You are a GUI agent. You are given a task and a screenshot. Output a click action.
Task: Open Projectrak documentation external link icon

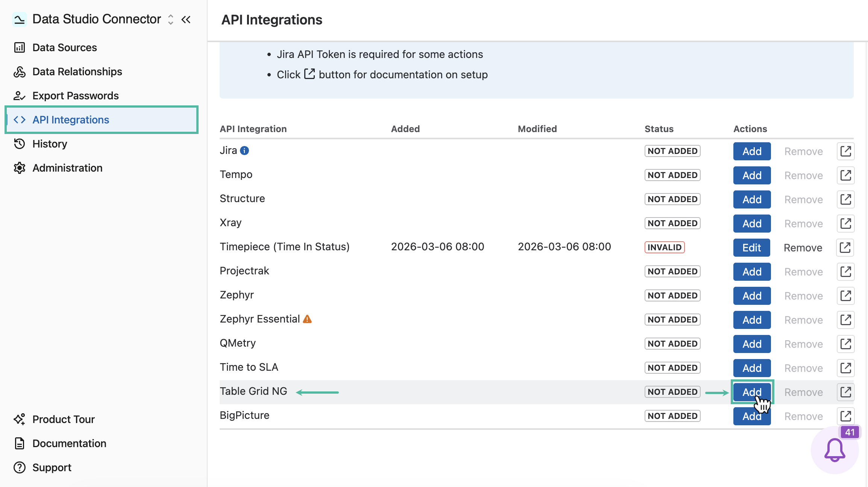(x=845, y=272)
